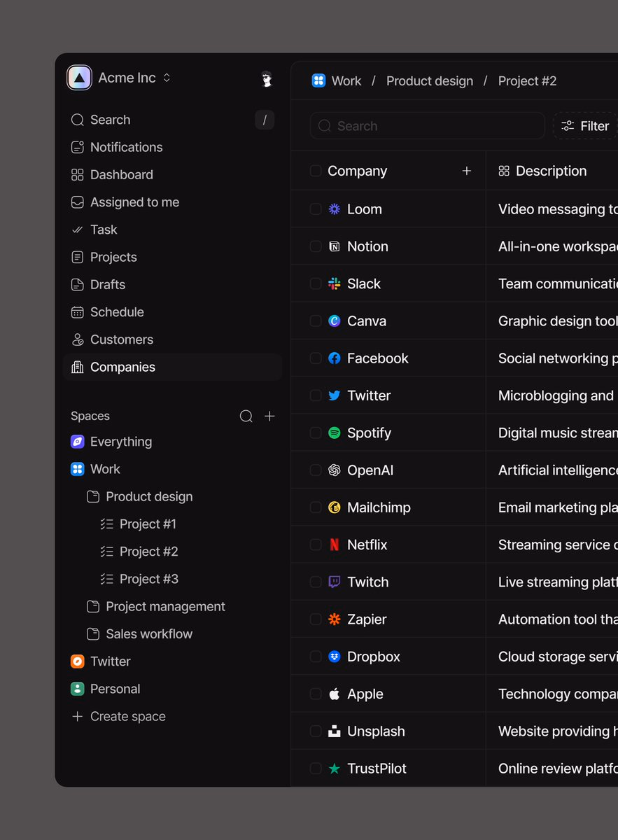Click the Companies building icon
Viewport: 618px width, 840px height.
click(78, 367)
